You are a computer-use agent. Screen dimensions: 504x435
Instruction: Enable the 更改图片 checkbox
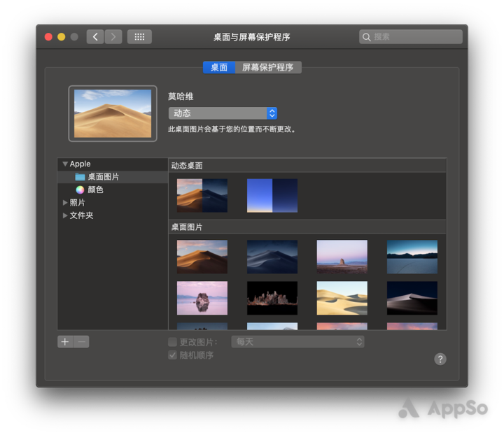point(173,342)
